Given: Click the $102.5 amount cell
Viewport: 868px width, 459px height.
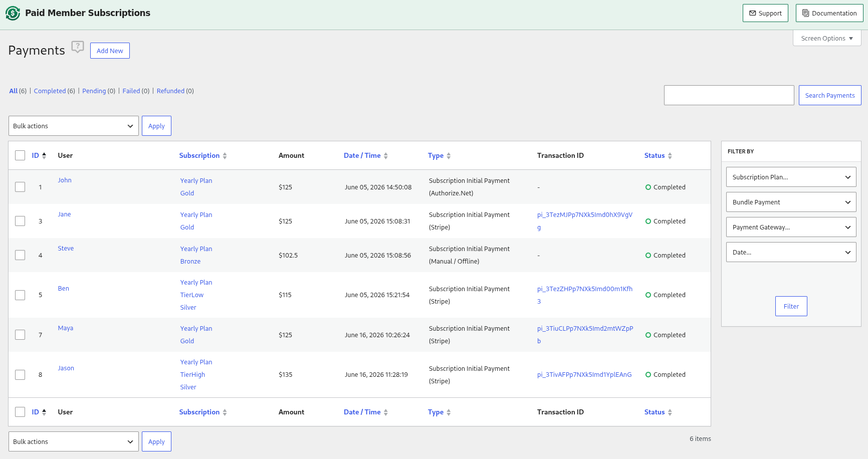Looking at the screenshot, I should tap(288, 256).
